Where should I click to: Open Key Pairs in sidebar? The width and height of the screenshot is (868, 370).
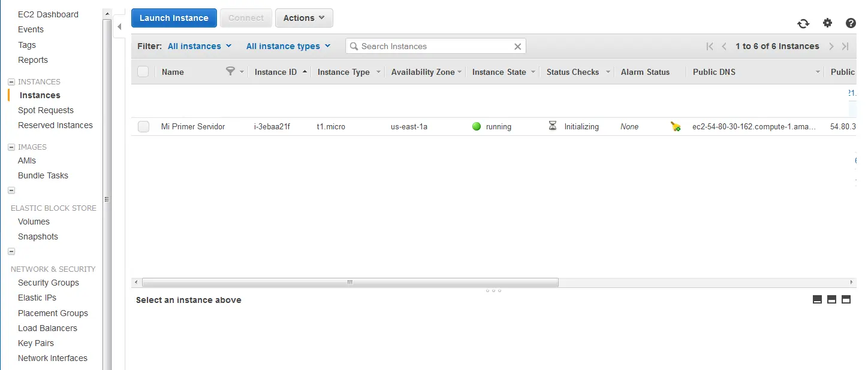click(x=36, y=343)
